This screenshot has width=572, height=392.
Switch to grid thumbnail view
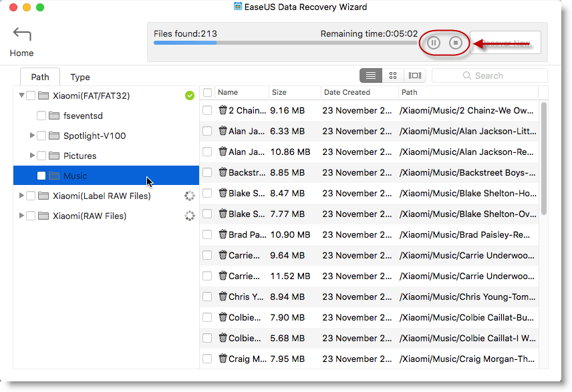(393, 75)
